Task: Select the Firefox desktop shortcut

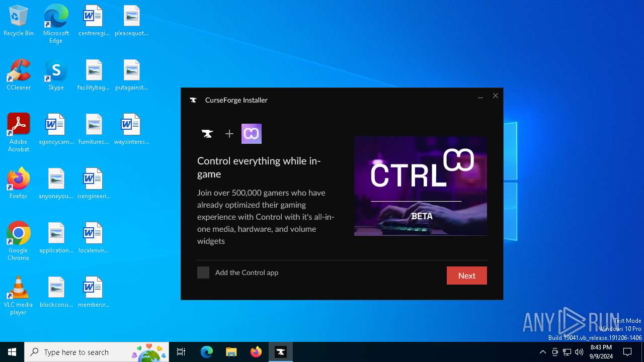Action: pyautogui.click(x=19, y=184)
